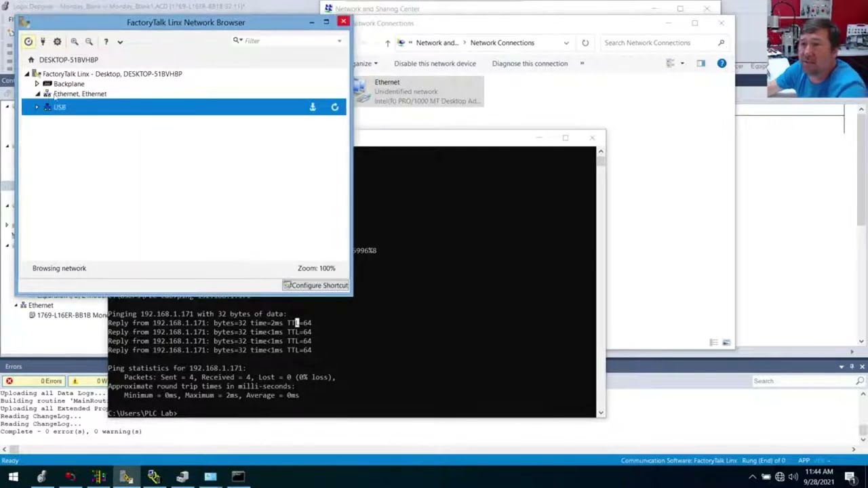Click the command prompt scrollbar up arrow
Image resolution: width=868 pixels, height=488 pixels.
point(600,151)
